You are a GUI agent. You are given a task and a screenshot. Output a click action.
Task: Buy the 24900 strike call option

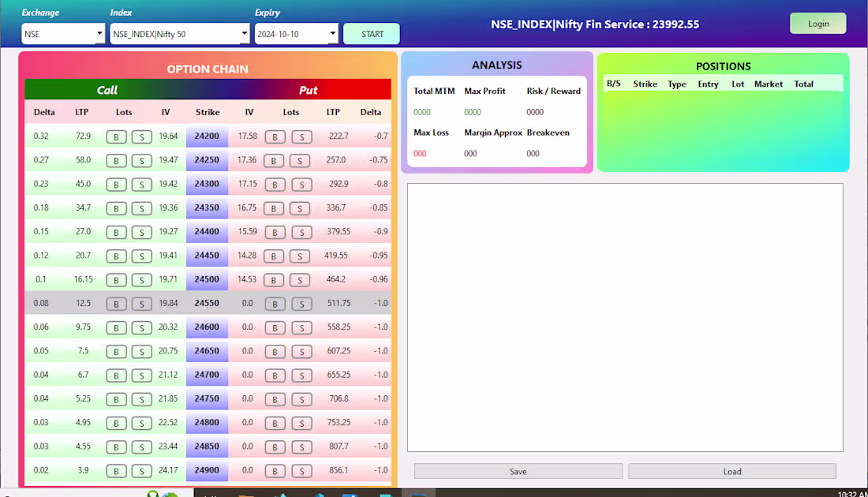point(116,470)
